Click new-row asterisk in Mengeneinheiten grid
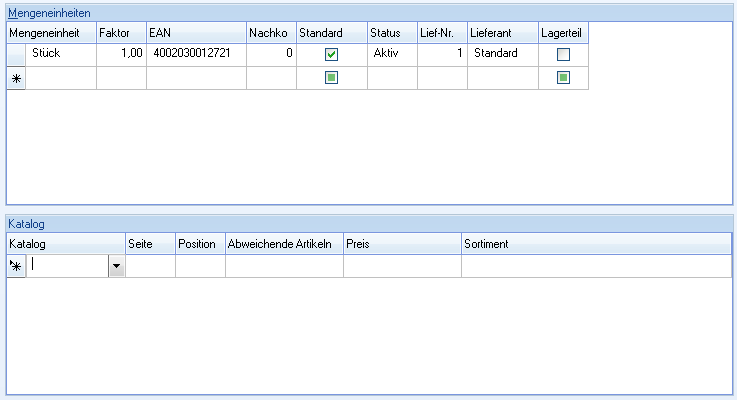This screenshot has width=737, height=400. tap(16, 78)
